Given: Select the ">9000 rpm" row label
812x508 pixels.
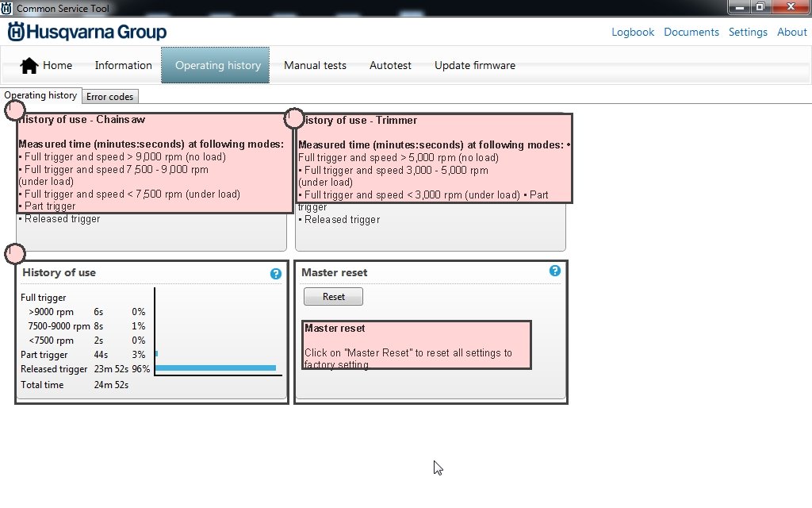Looking at the screenshot, I should pyautogui.click(x=51, y=312).
